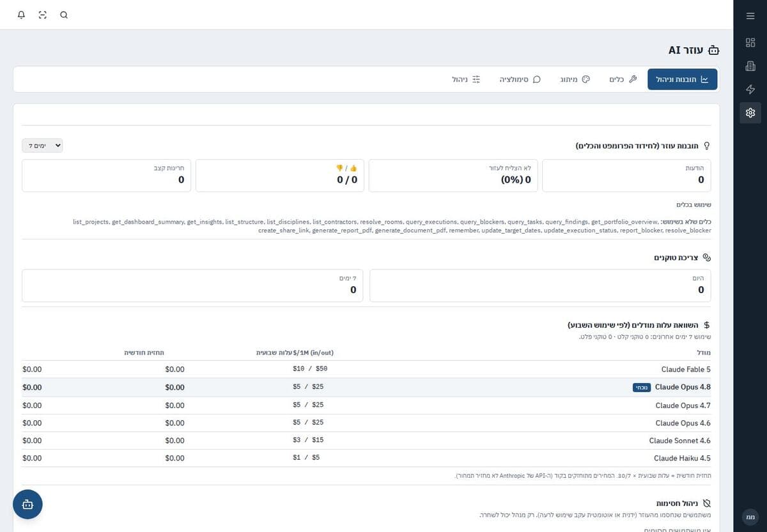767x532 pixels.
Task: Click the thumbs up/down feedback card
Action: tap(279, 176)
